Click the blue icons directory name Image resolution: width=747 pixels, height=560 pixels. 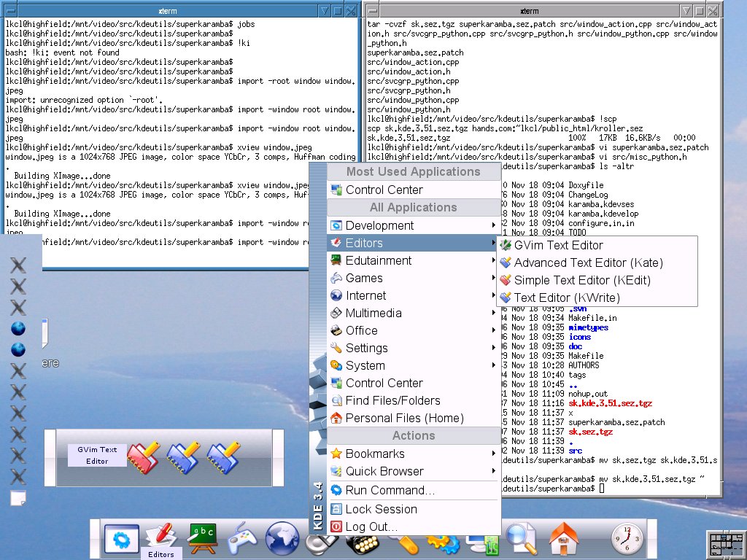tap(580, 337)
